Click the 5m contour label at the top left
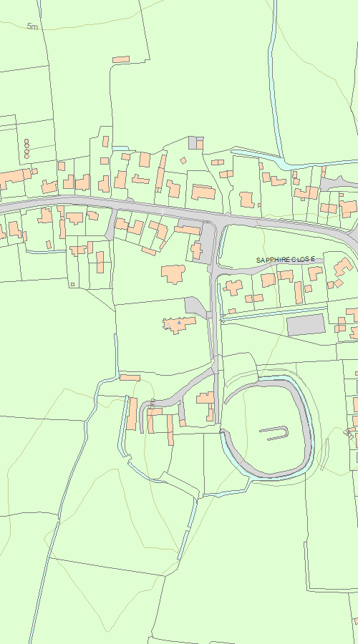Viewport: 358px width, 644px height. point(32,26)
